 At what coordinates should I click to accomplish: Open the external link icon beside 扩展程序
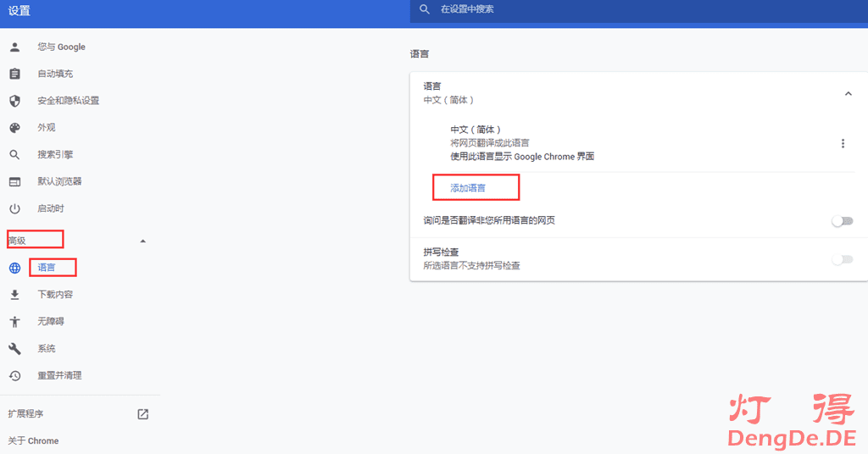click(x=143, y=414)
